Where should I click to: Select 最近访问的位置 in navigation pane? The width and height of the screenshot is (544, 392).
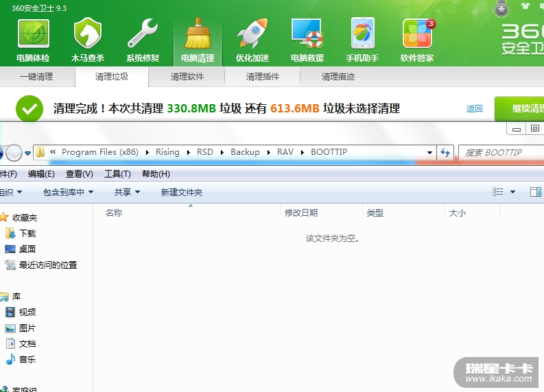[x=48, y=265]
